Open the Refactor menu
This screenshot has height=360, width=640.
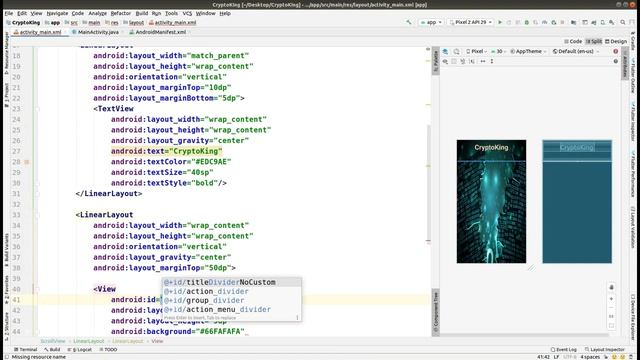point(121,13)
